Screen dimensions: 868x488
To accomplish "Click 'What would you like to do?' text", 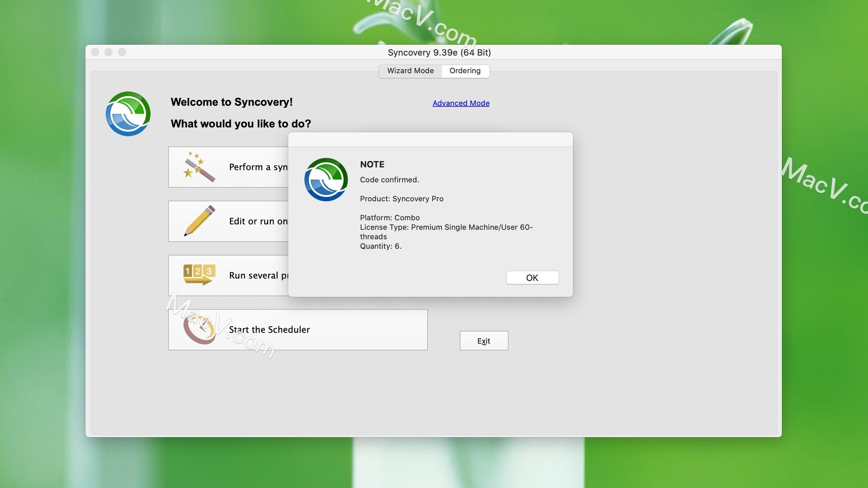I will [241, 124].
